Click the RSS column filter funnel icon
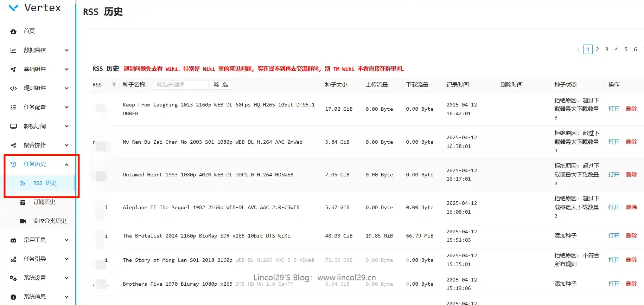 (x=114, y=85)
